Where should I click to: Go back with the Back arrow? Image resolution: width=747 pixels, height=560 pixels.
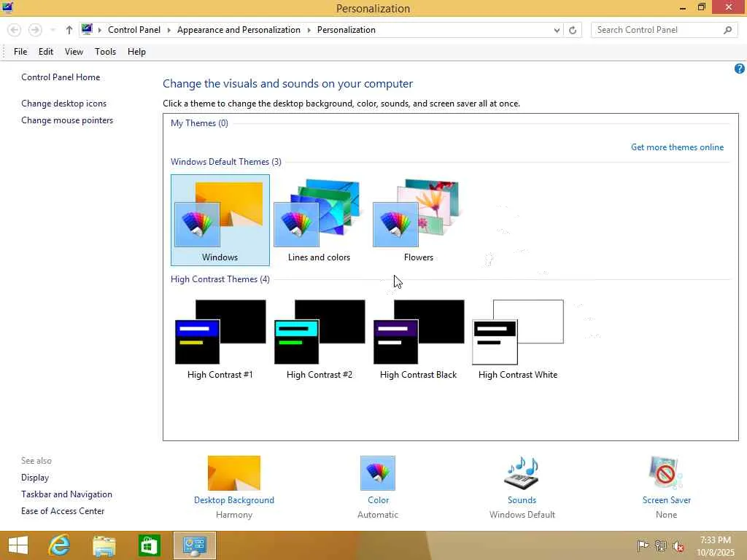[15, 30]
